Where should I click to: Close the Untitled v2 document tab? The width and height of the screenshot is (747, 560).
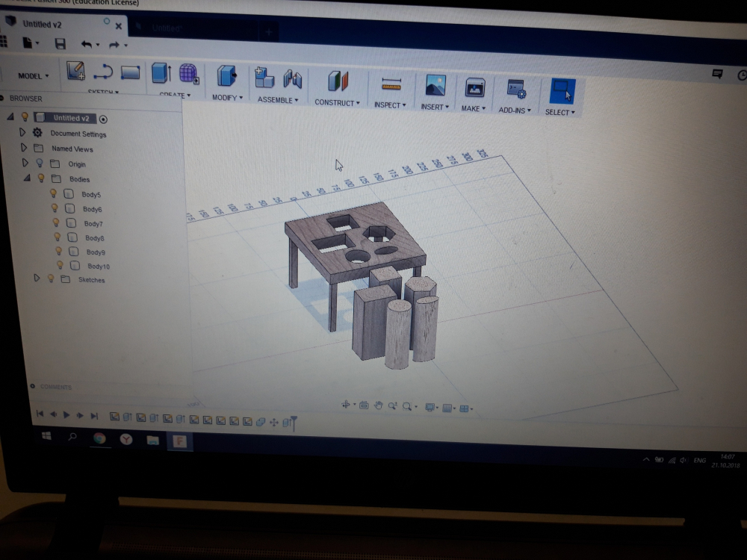coord(119,26)
